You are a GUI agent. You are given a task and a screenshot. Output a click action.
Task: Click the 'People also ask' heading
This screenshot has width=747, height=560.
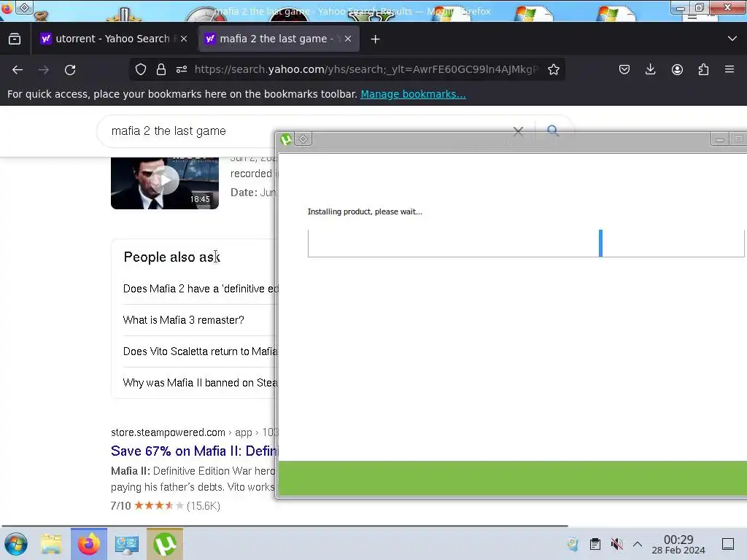(171, 257)
